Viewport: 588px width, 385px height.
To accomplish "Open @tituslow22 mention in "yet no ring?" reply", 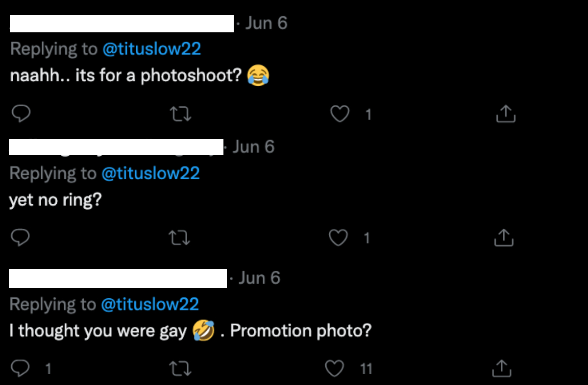I will [x=150, y=173].
